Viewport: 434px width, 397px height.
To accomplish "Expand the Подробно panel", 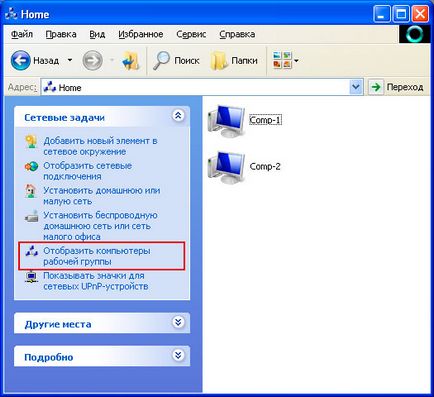I will [178, 355].
